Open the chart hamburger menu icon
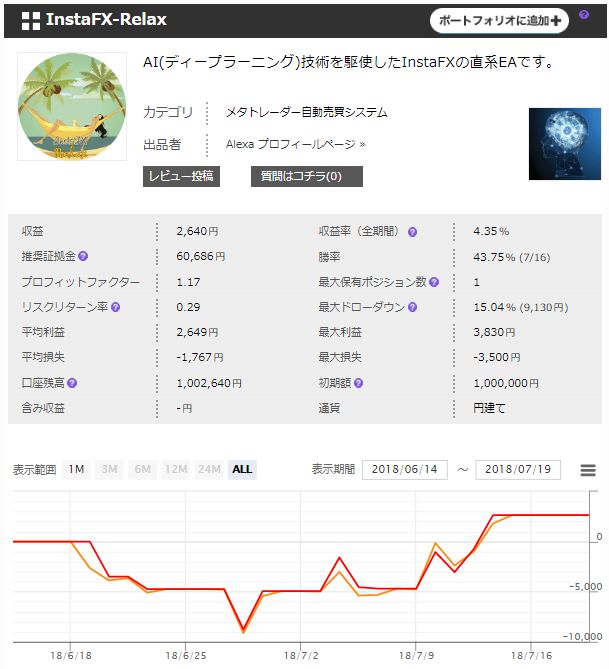 (x=588, y=470)
